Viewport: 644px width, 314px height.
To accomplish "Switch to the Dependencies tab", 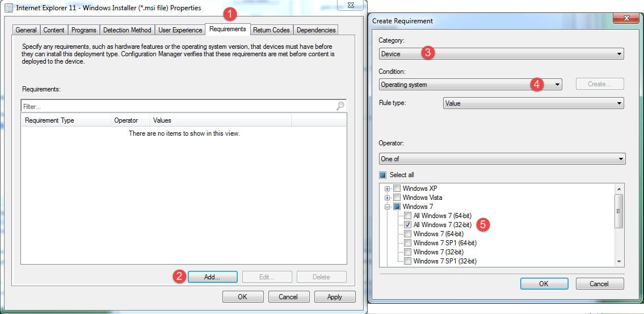I will pyautogui.click(x=316, y=30).
